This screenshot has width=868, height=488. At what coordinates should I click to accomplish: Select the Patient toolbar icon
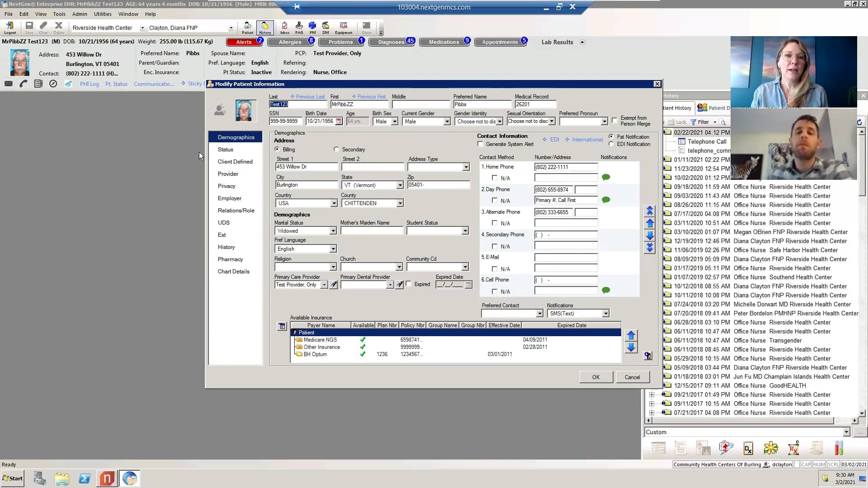coord(248,28)
